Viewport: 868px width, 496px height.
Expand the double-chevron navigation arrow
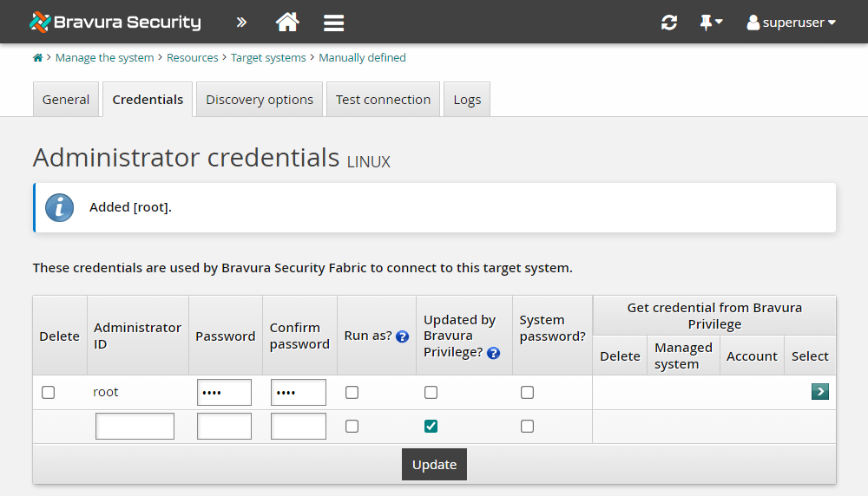click(241, 23)
